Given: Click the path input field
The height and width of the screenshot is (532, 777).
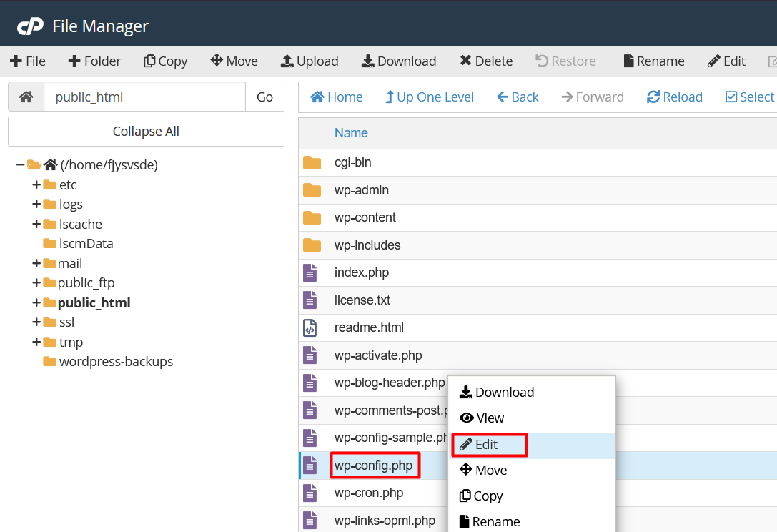Looking at the screenshot, I should coord(144,97).
